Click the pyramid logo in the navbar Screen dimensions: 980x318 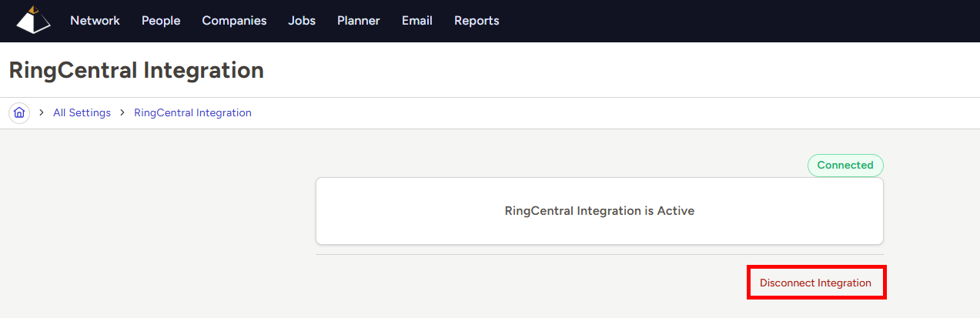(33, 21)
